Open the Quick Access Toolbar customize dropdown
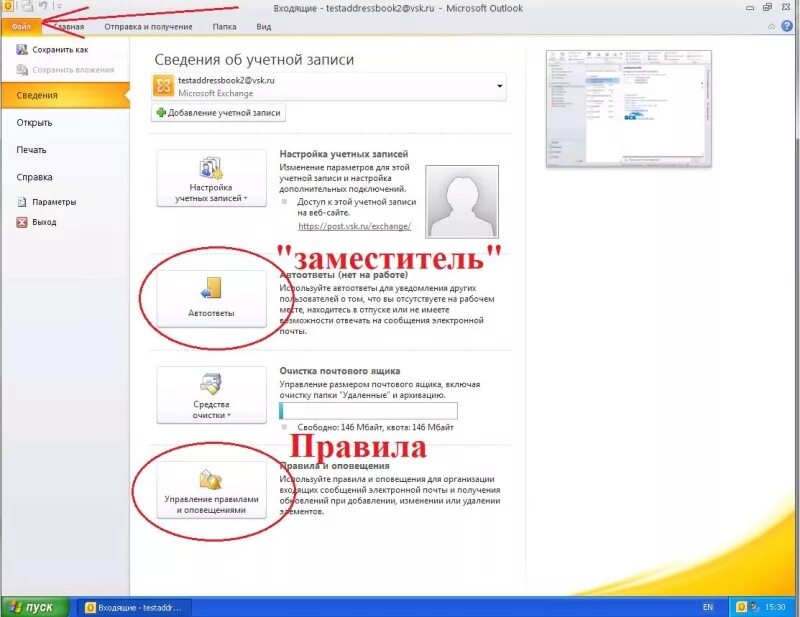 (x=60, y=7)
